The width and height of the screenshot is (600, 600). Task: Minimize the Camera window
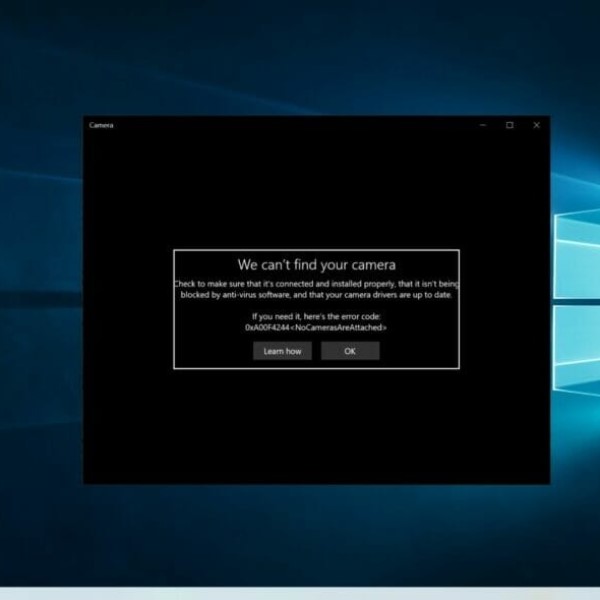(x=483, y=125)
